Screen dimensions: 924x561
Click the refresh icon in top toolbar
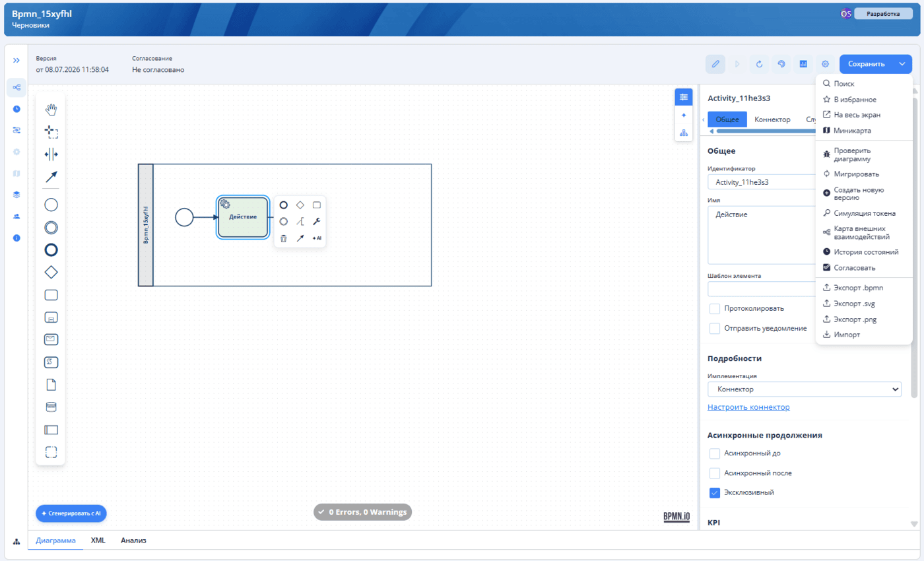[759, 64]
